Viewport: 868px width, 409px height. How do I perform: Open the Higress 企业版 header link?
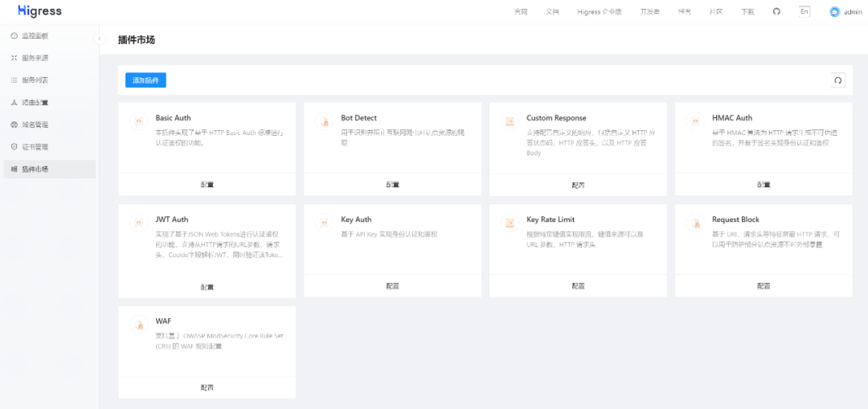coord(600,11)
